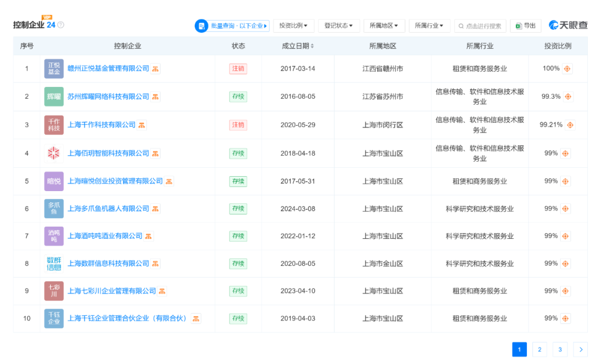This screenshot has width=599, height=364.
Task: Export the list with 导出 button
Action: click(x=525, y=26)
